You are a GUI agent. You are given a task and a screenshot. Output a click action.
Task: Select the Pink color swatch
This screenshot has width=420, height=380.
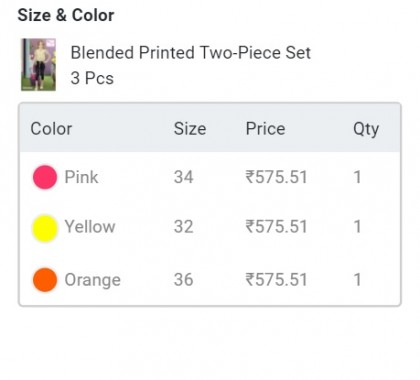tap(45, 177)
